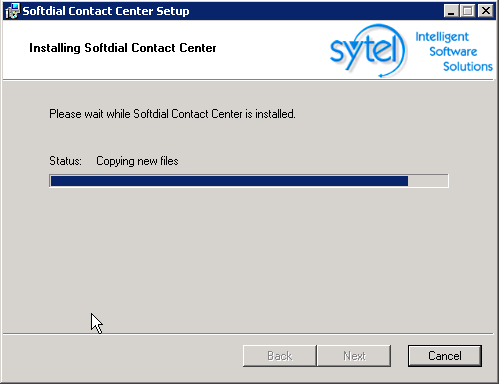Close the setup window with the X button

486,11
